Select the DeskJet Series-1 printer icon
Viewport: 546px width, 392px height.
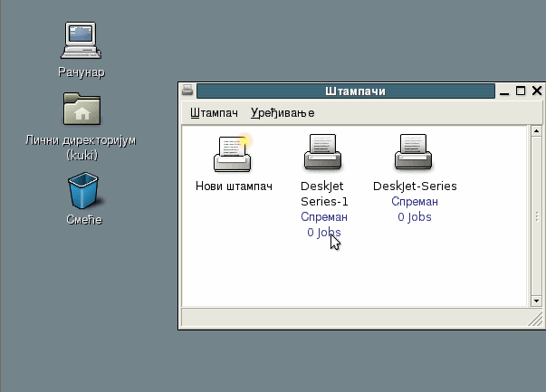pyautogui.click(x=322, y=152)
